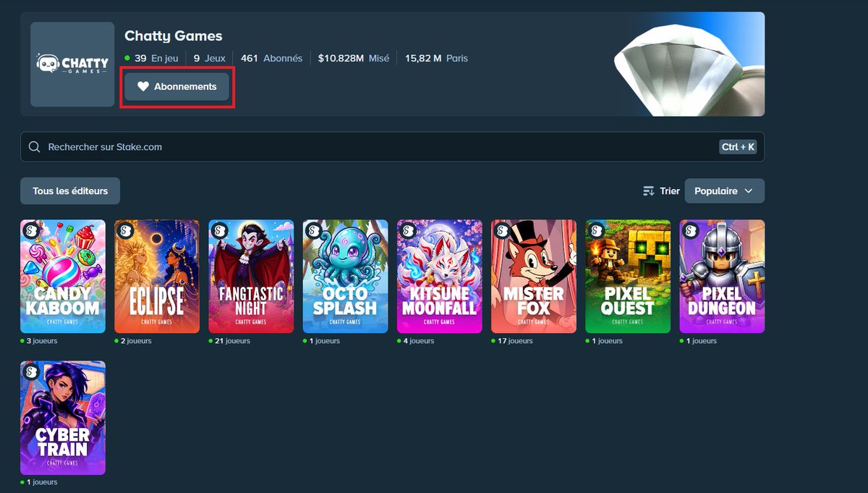Click Stake badge icon on Mister Fox
The width and height of the screenshot is (868, 493).
coord(502,231)
